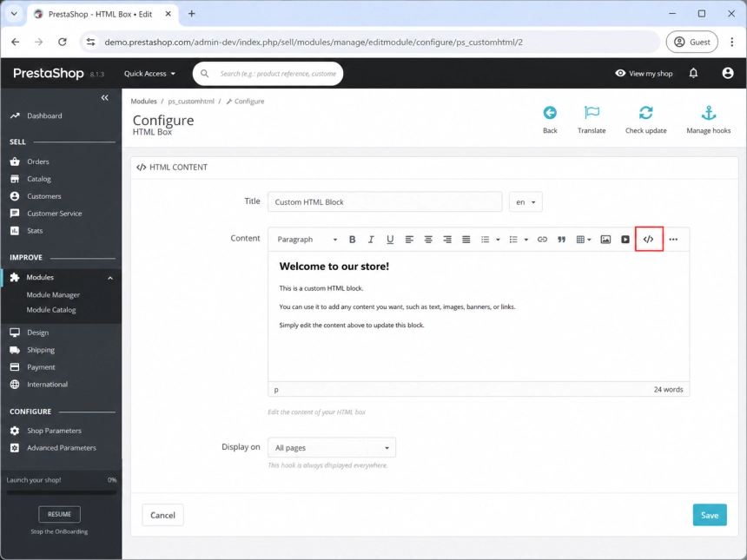Click the View my shop eye link
Screen dimensions: 747x560
tap(644, 73)
